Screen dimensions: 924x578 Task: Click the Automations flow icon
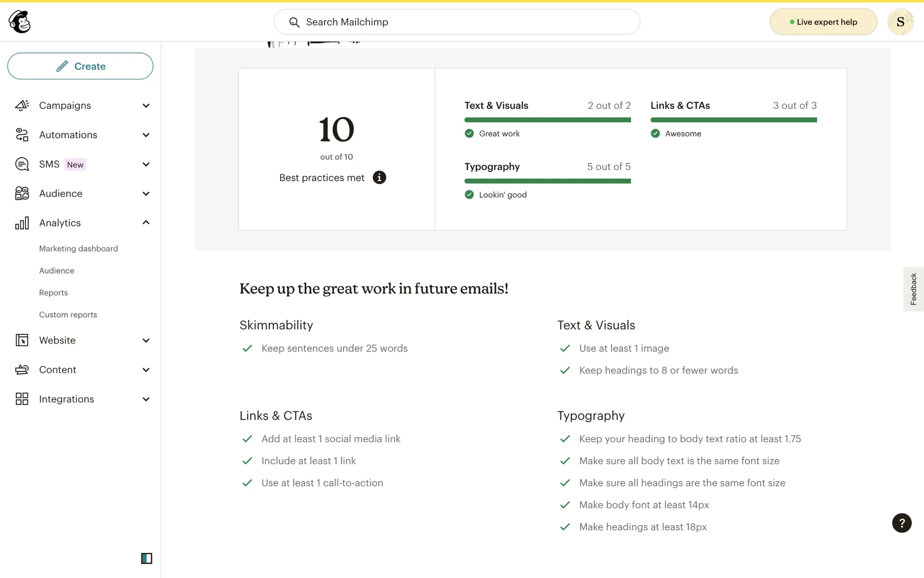click(22, 135)
